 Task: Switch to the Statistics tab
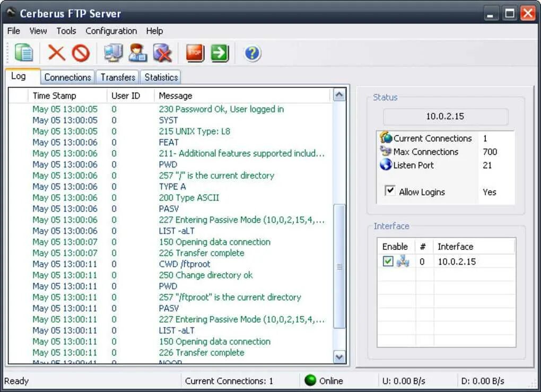(x=161, y=77)
